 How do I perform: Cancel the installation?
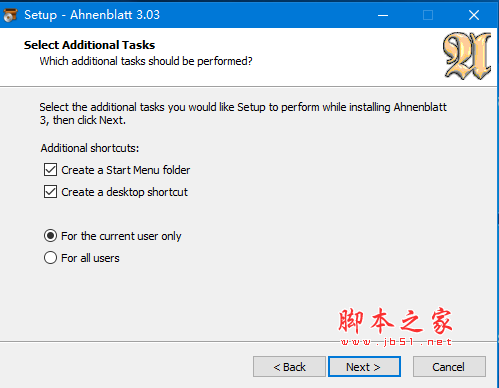point(449,367)
